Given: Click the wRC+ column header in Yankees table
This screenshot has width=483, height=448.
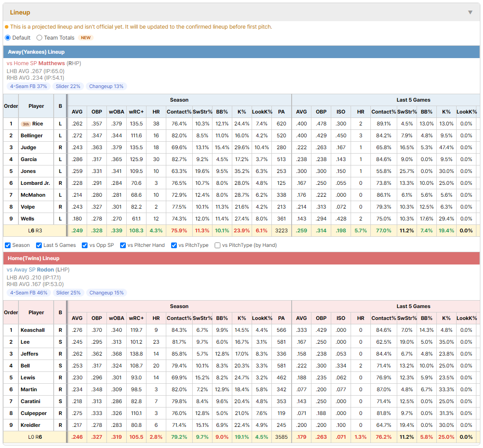Looking at the screenshot, I should click(136, 112).
